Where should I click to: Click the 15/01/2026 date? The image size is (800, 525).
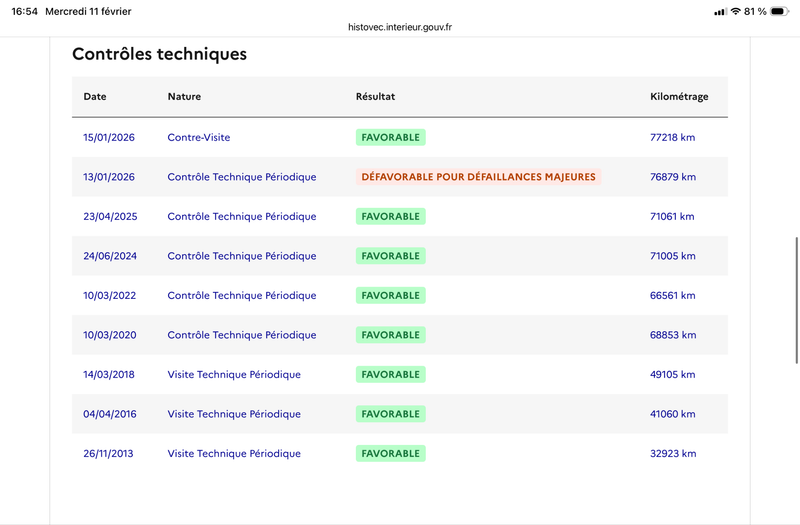(x=109, y=137)
